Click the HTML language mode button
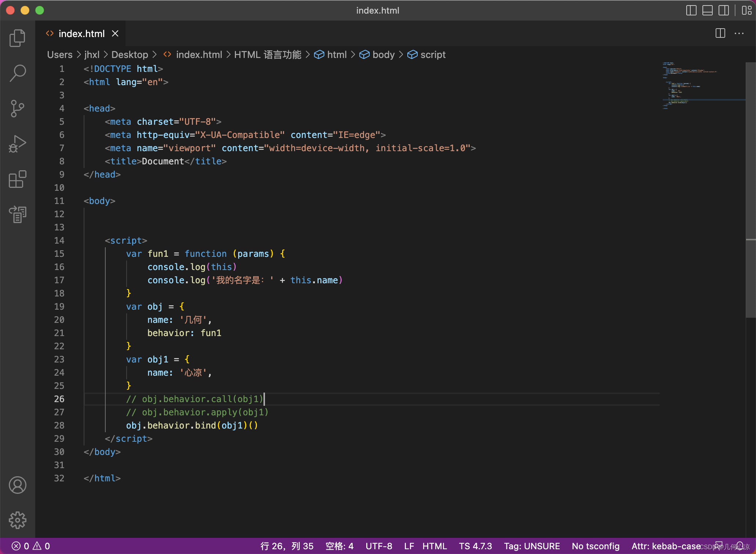Image resolution: width=756 pixels, height=554 pixels. point(434,546)
